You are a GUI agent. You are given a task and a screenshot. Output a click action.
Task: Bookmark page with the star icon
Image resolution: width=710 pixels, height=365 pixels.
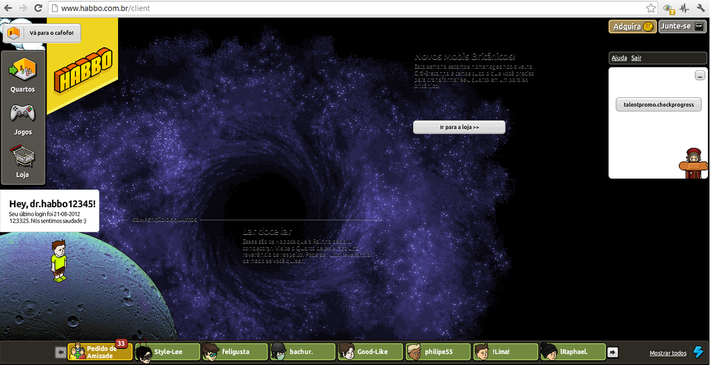[x=651, y=8]
